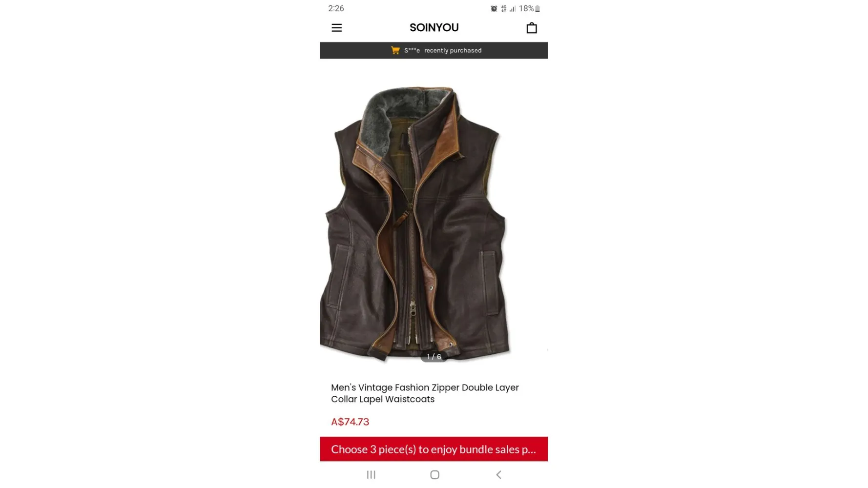This screenshot has height=488, width=868.
Task: Open the shopping bag cart
Action: click(x=532, y=28)
